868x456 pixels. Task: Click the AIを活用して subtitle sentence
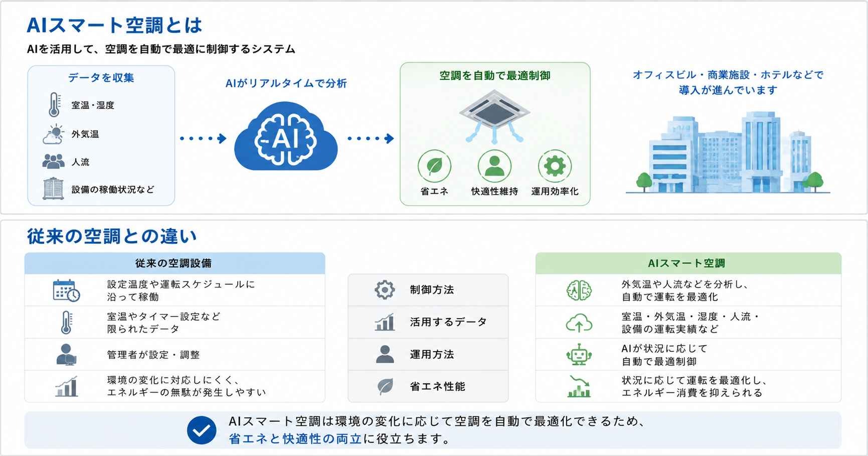[x=161, y=49]
